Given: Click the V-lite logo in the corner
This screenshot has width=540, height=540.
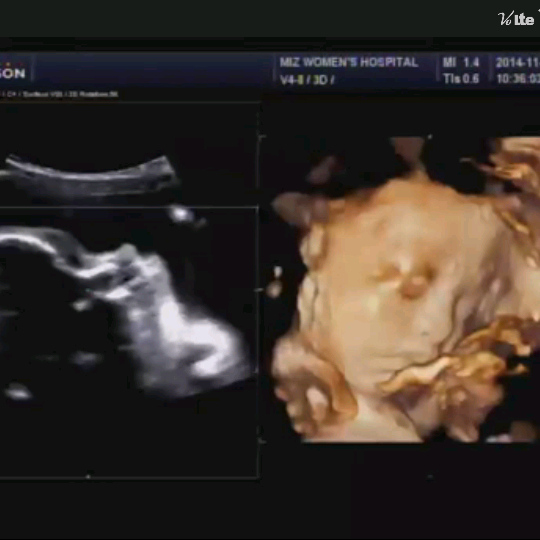Looking at the screenshot, I should pyautogui.click(x=518, y=18).
